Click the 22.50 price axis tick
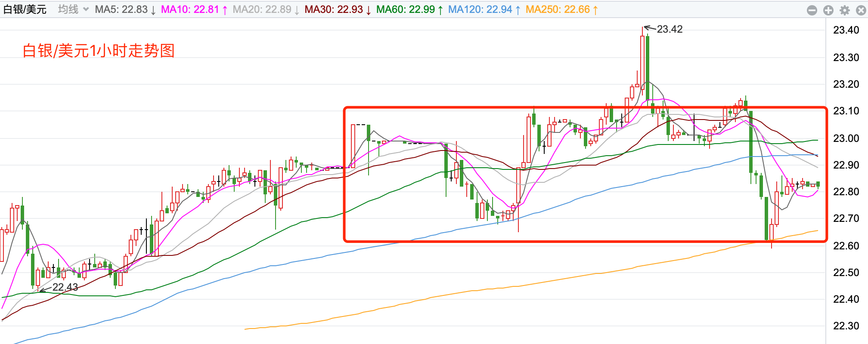Image resolution: width=868 pixels, height=344 pixels. click(x=846, y=272)
